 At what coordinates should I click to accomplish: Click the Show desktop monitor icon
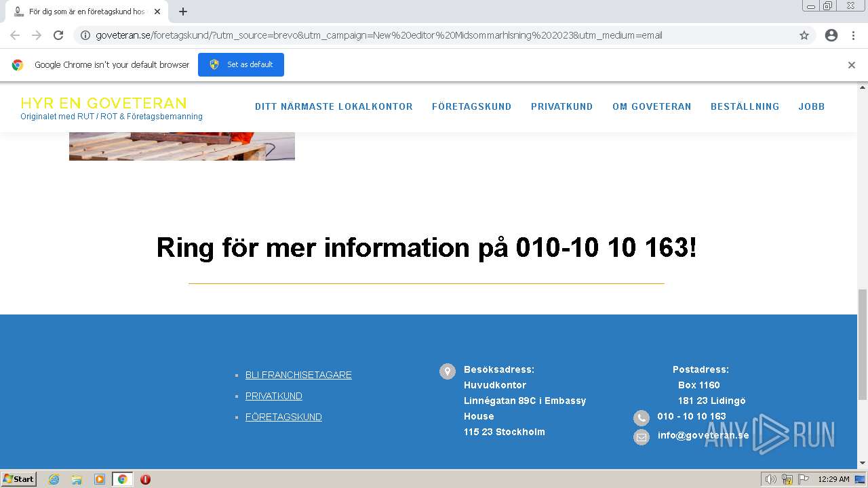(860, 479)
